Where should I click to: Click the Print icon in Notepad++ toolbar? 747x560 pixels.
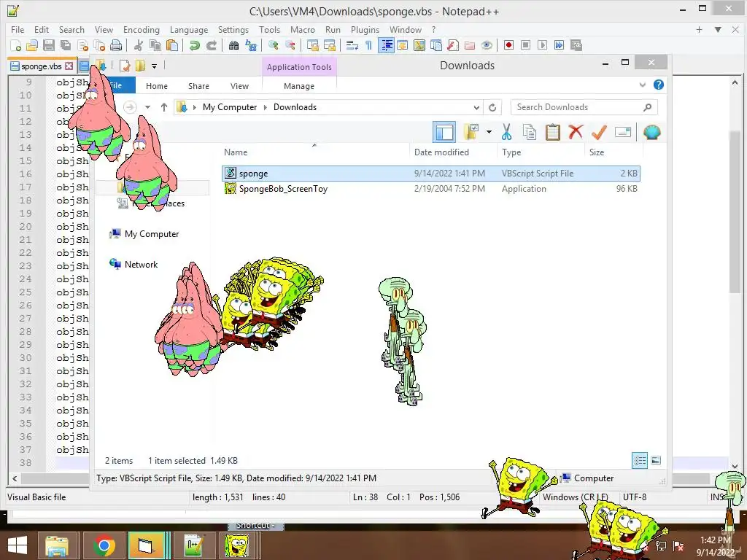tap(116, 45)
